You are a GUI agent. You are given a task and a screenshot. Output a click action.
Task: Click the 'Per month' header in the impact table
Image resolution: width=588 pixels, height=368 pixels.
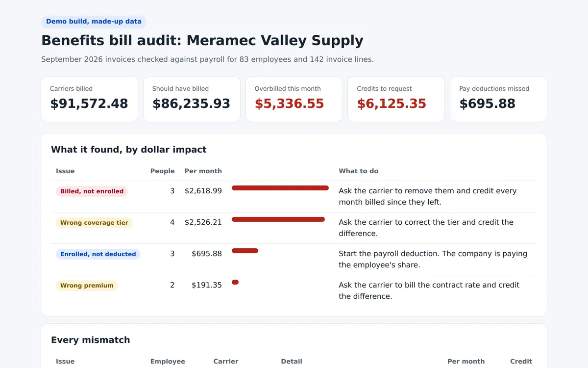coord(203,171)
